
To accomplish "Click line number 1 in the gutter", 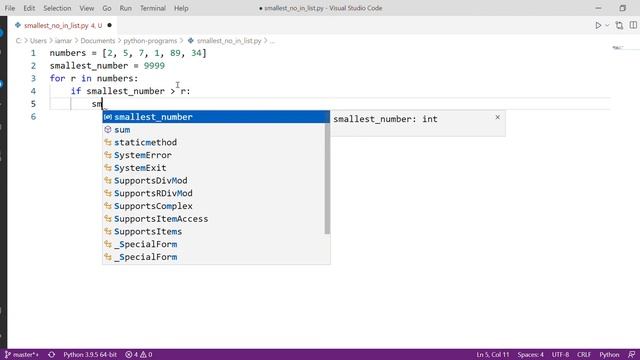I will click(33, 53).
